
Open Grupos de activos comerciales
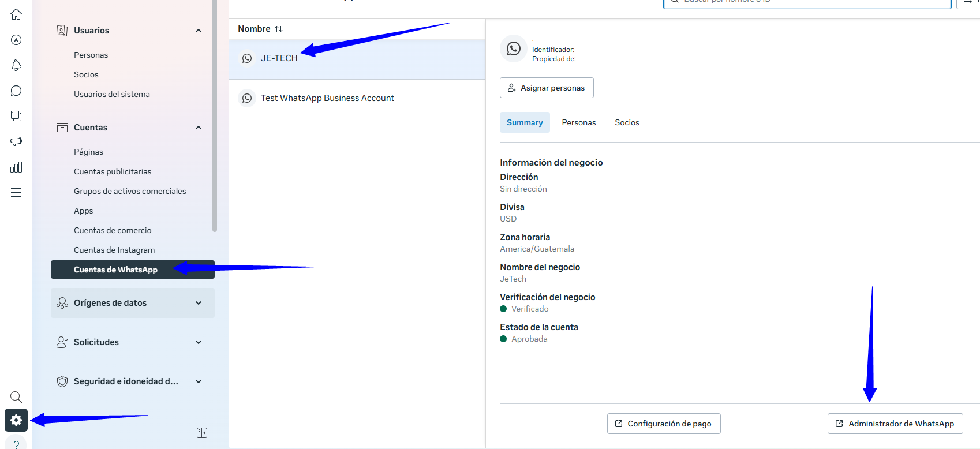130,191
